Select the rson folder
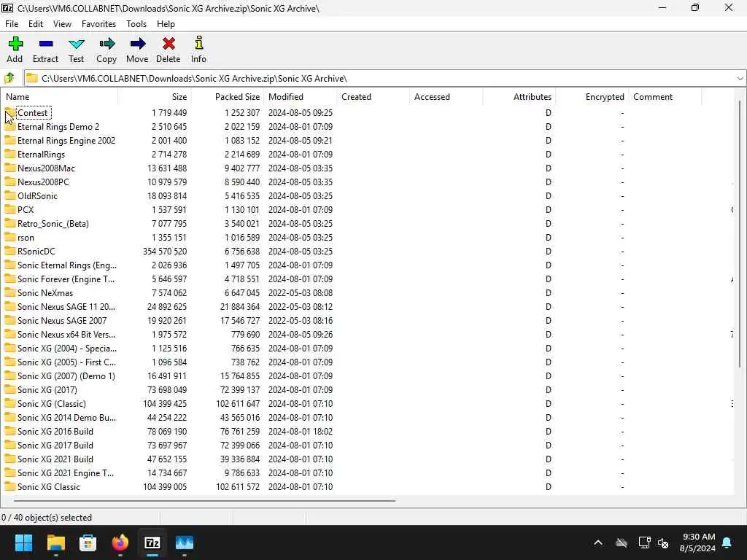Screen dimensions: 747x560 click(x=26, y=237)
